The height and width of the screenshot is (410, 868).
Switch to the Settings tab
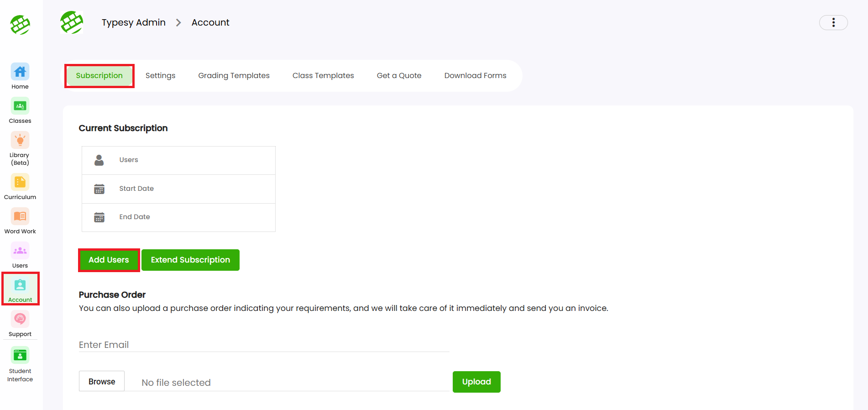click(x=160, y=76)
